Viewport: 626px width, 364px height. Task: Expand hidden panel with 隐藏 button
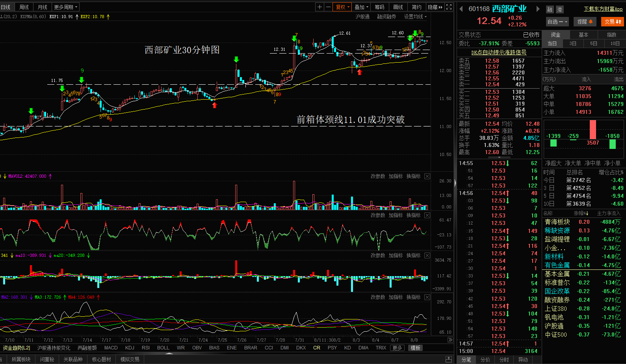(435, 7)
